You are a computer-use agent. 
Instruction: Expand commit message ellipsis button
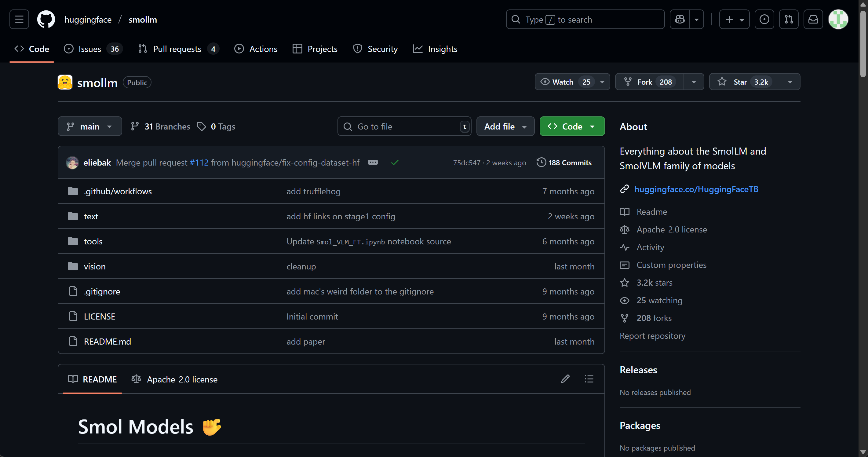pos(373,163)
